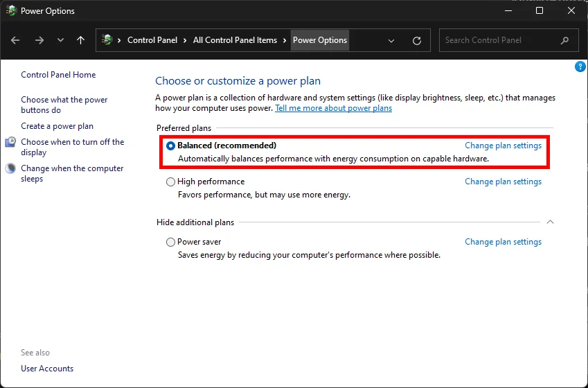Click the search magnifier icon

pos(564,40)
